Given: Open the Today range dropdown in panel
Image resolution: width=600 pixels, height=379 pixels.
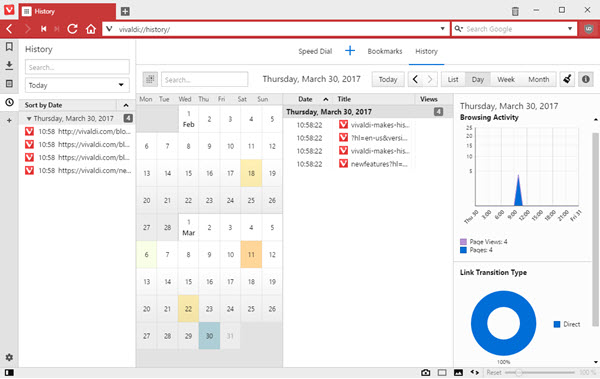Looking at the screenshot, I should click(77, 85).
